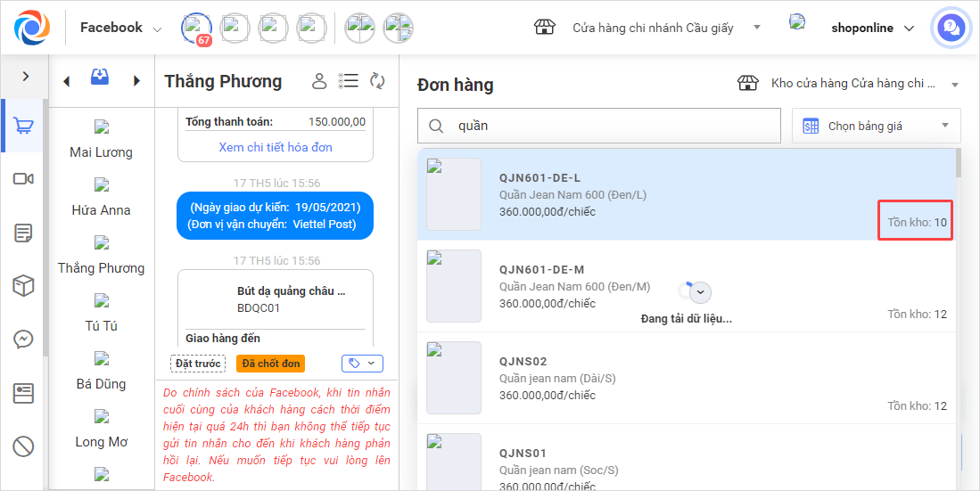Open the support chat bubble icon
This screenshot has width=980, height=491.
(x=951, y=29)
